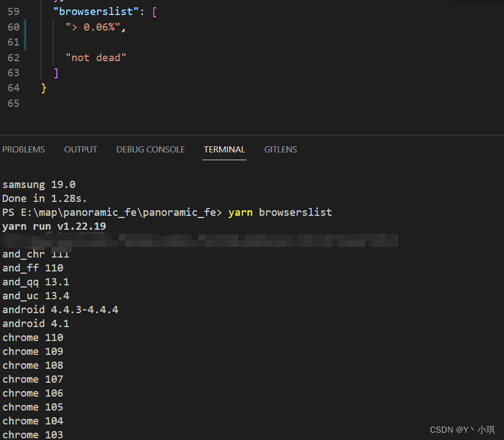
Task: Click the closing brace on line 64
Action: pos(43,88)
